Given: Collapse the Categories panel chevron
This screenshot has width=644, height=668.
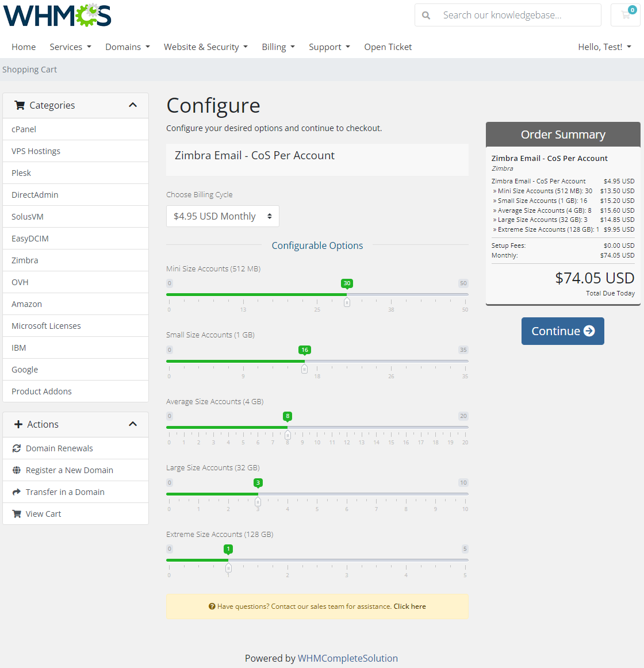Looking at the screenshot, I should [133, 105].
